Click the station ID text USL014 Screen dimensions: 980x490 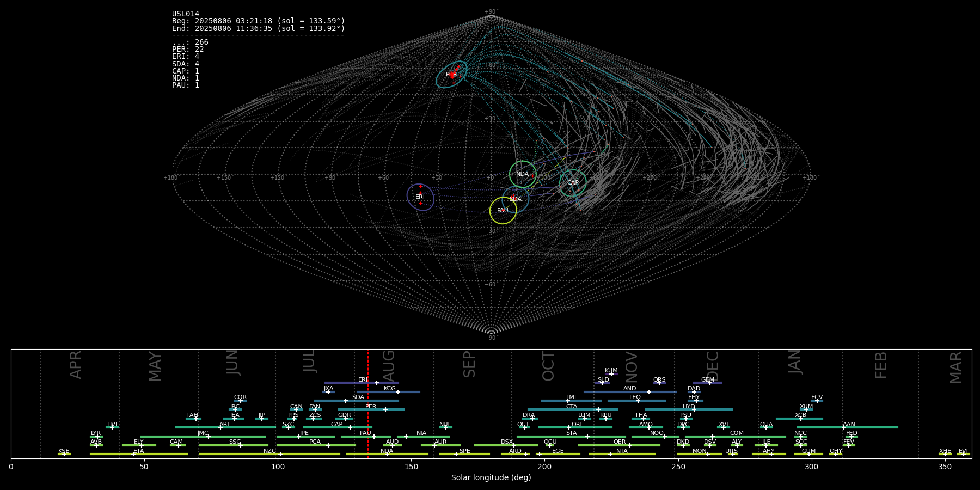[x=186, y=14]
